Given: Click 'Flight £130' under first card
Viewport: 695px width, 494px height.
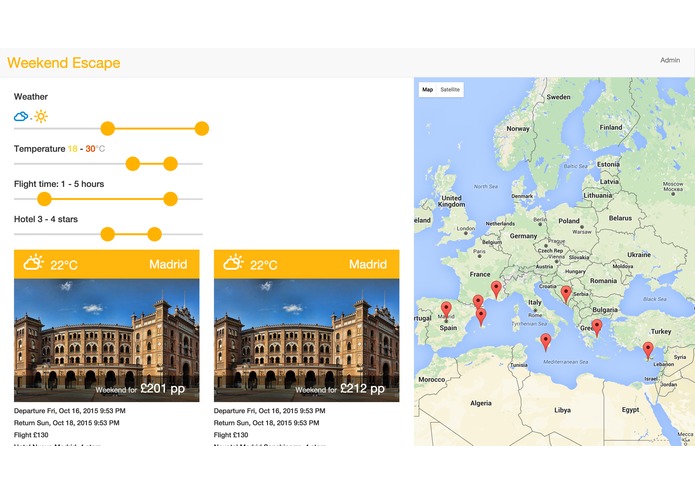Looking at the screenshot, I should coord(31,435).
